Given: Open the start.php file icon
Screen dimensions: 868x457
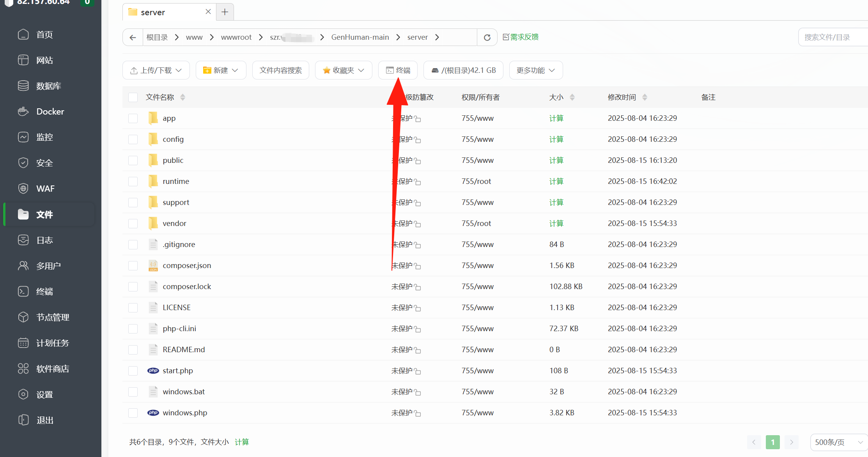Looking at the screenshot, I should tap(153, 371).
